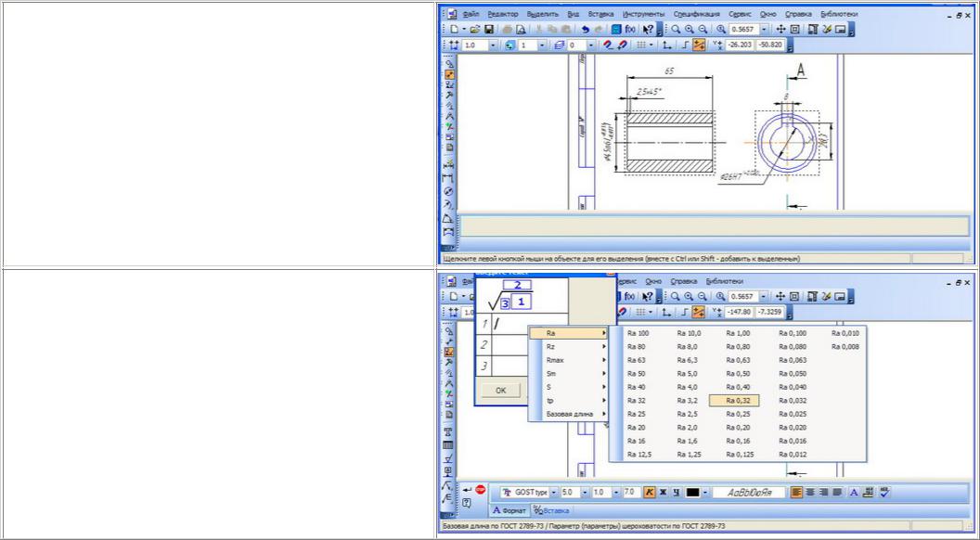Choose Ra 1,25 value
This screenshot has width=980, height=540.
[689, 455]
